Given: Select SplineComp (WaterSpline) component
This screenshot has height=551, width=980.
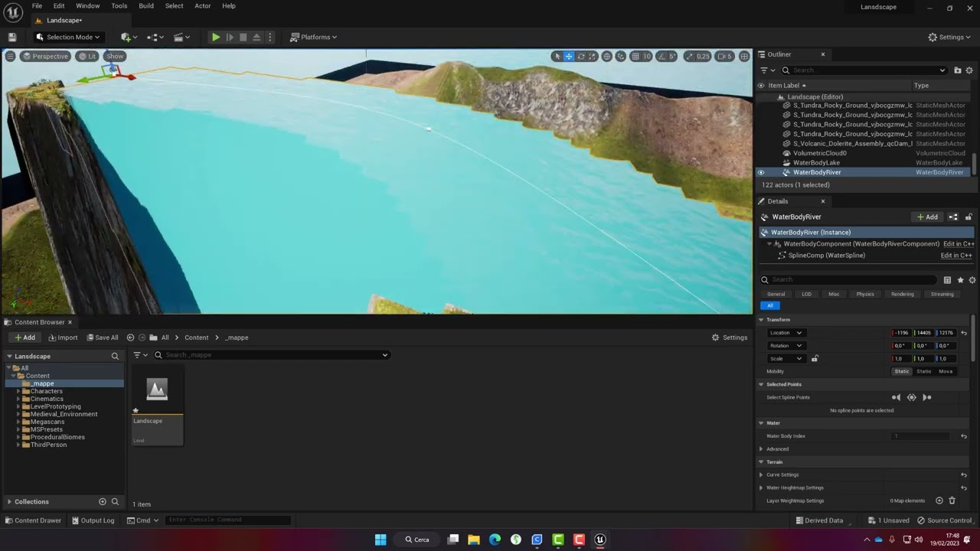Looking at the screenshot, I should pyautogui.click(x=826, y=255).
